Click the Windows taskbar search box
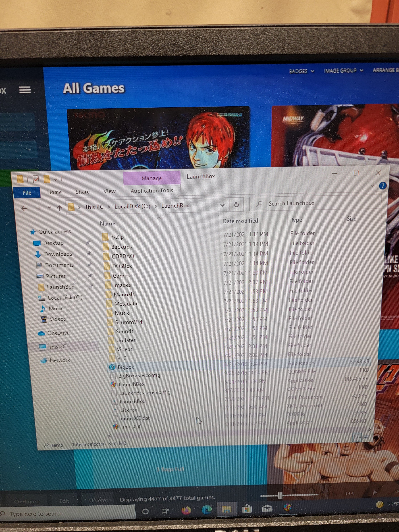Image resolution: width=399 pixels, height=532 pixels. (x=68, y=514)
